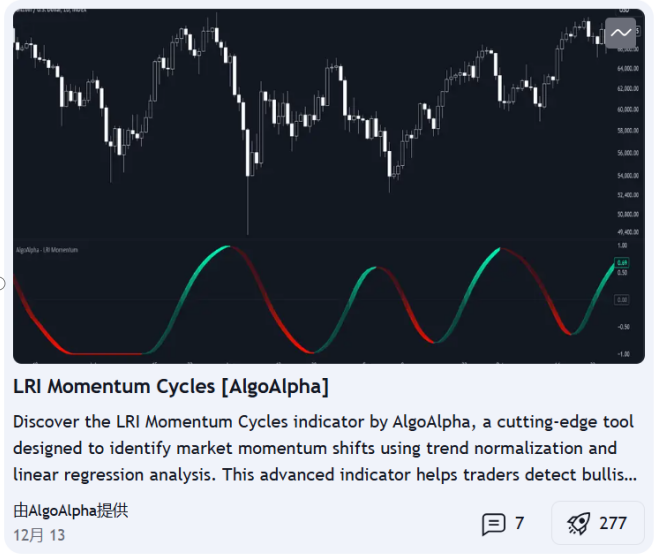Click the 12月 13 publish date

point(39,535)
